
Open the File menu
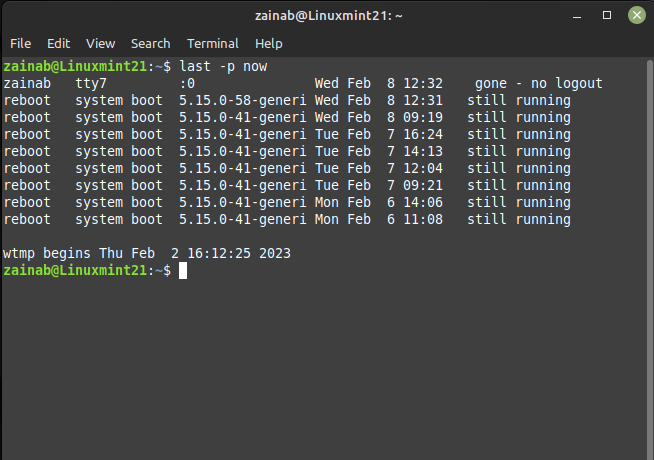[20, 43]
